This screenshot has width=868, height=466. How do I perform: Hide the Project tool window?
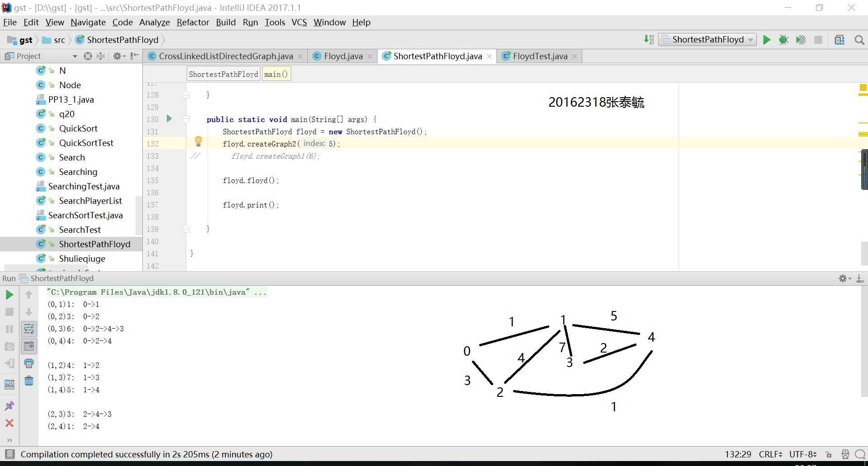pyautogui.click(x=134, y=56)
